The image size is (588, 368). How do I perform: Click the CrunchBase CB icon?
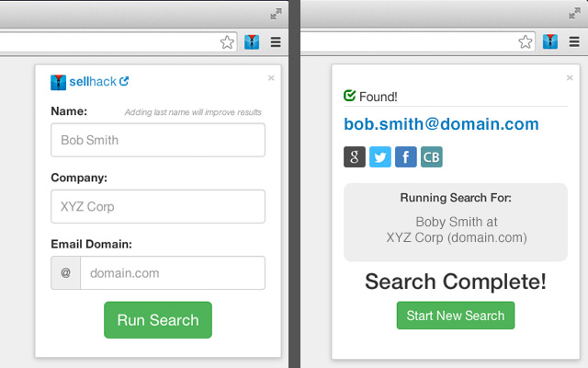[431, 157]
